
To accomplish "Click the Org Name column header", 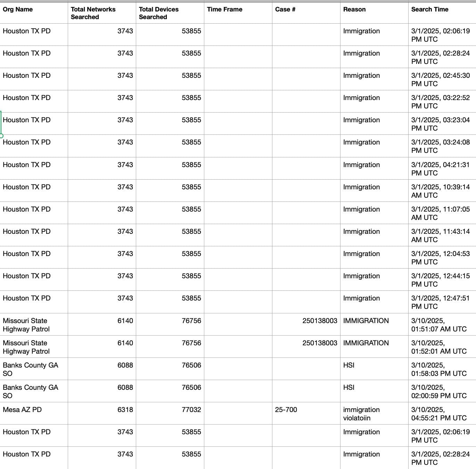I will pyautogui.click(x=34, y=13).
